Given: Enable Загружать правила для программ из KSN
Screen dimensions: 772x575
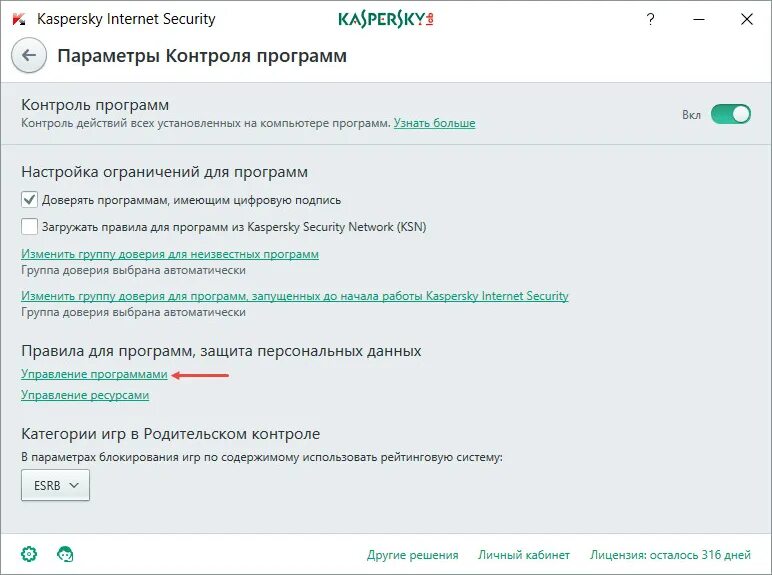Looking at the screenshot, I should (x=29, y=227).
